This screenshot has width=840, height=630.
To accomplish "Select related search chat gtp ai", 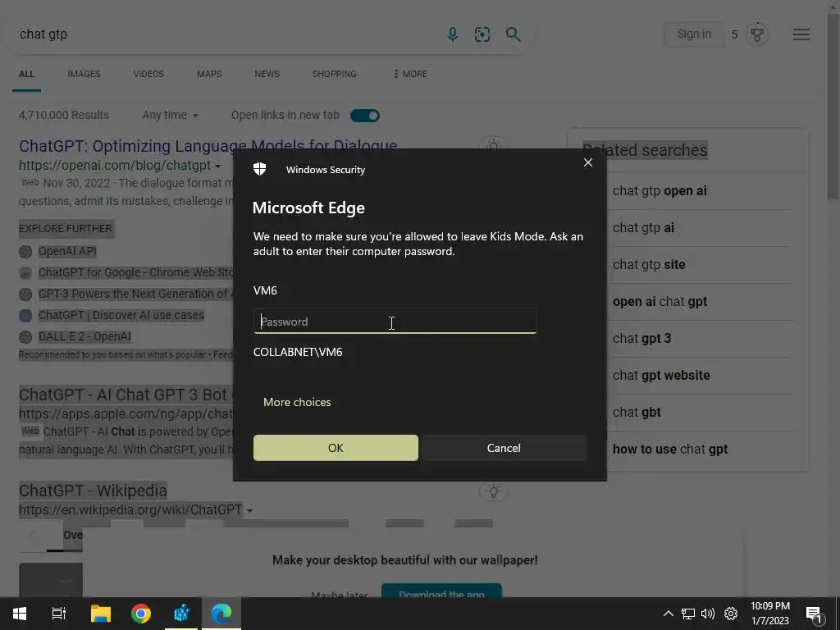I will [x=643, y=228].
